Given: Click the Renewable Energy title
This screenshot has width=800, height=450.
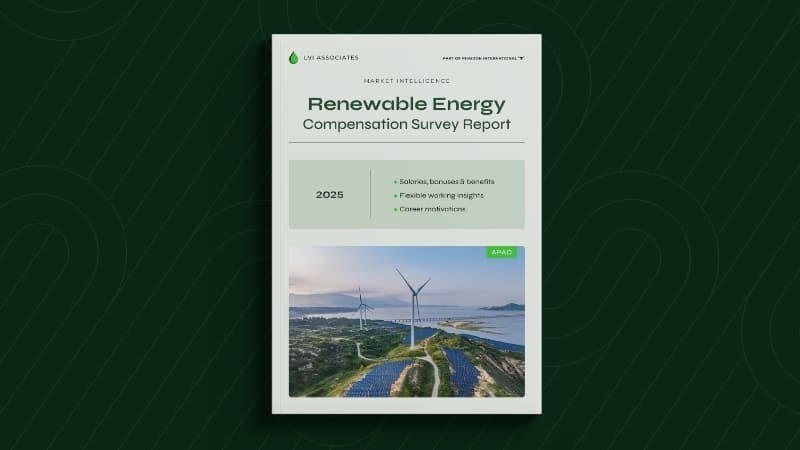Looking at the screenshot, I should tap(406, 104).
